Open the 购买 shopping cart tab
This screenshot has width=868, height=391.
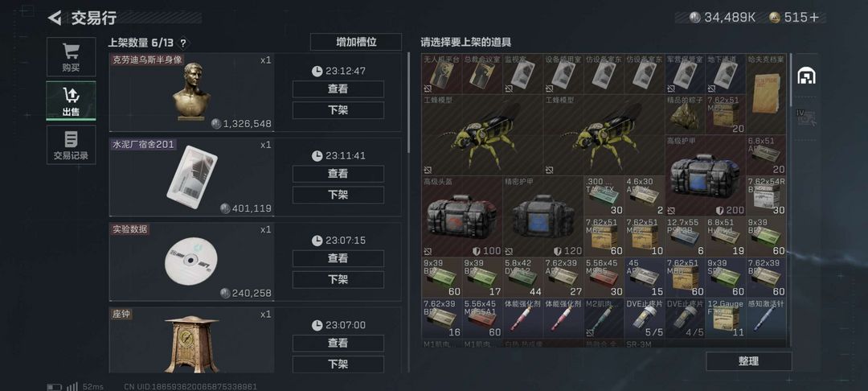point(71,56)
